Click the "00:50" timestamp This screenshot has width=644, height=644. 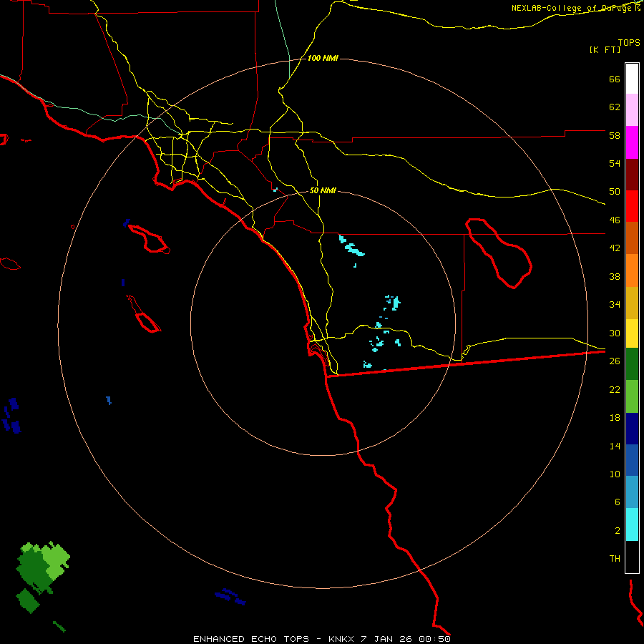pyautogui.click(x=434, y=639)
